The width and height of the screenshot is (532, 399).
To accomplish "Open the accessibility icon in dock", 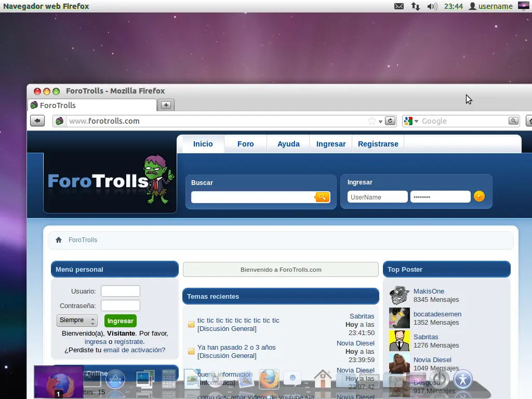I will 463,379.
